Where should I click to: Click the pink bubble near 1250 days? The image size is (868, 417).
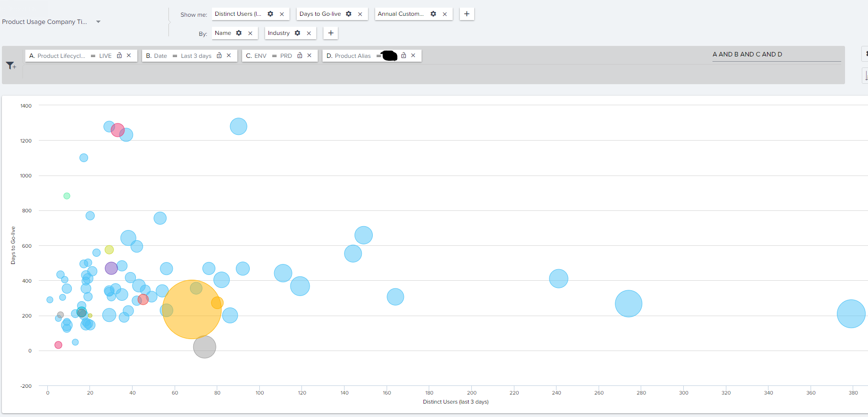(118, 130)
